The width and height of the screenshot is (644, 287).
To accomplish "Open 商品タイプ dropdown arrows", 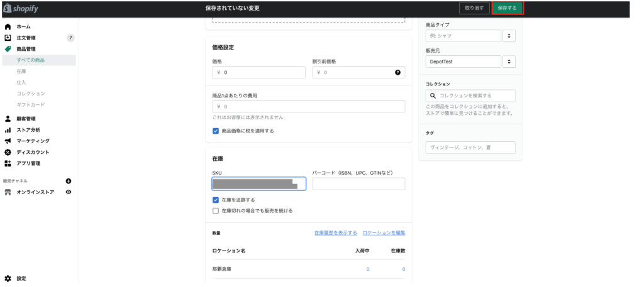I will (509, 36).
